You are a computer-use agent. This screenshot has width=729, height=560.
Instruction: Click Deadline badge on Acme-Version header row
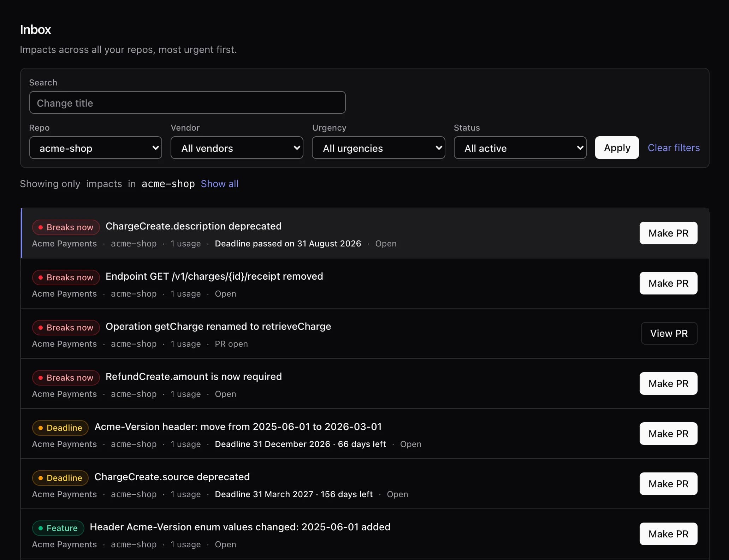point(60,428)
